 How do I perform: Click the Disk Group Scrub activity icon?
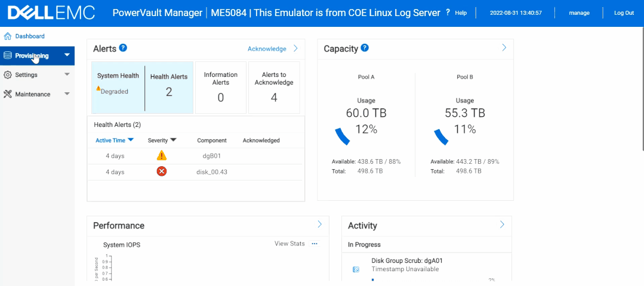(356, 269)
